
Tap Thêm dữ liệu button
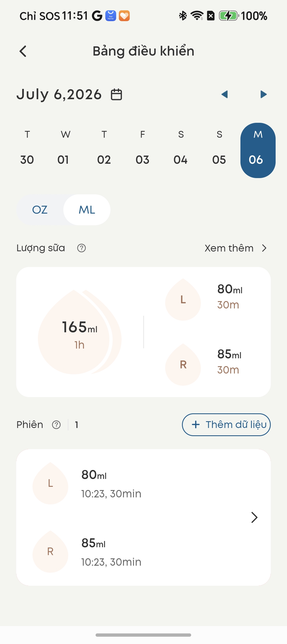pos(226,425)
